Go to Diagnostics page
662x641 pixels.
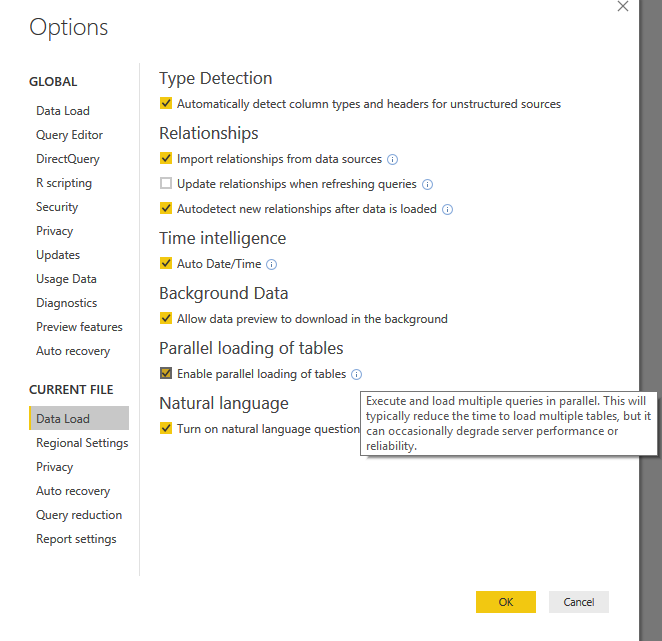(66, 303)
